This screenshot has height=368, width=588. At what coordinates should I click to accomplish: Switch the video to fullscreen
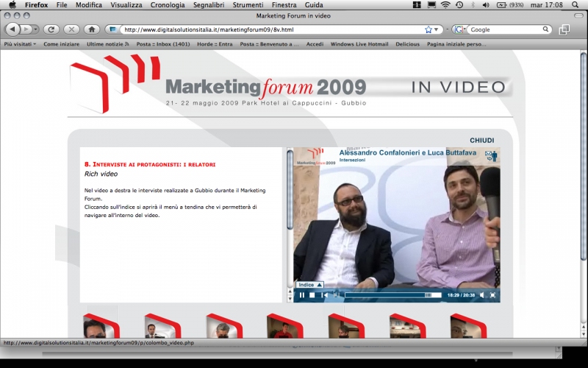pyautogui.click(x=492, y=295)
